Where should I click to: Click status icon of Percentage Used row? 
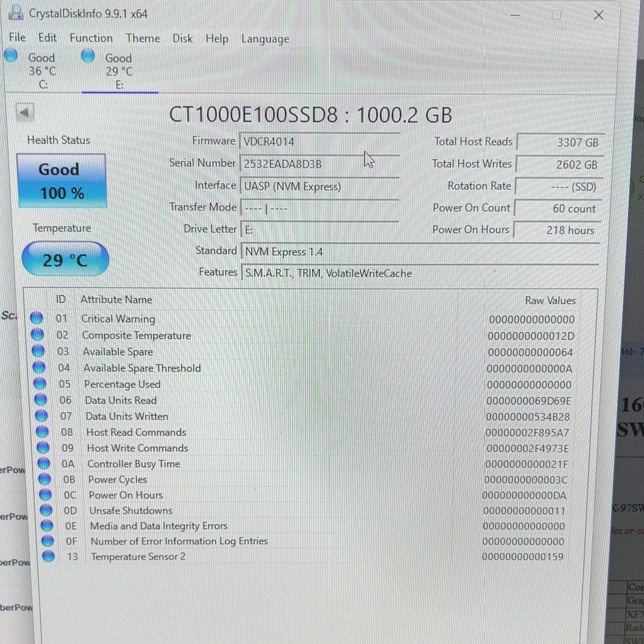pos(40,384)
